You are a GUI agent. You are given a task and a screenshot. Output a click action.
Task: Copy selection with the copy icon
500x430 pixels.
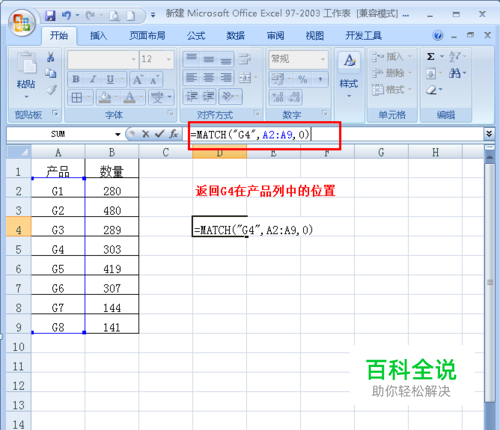51,73
